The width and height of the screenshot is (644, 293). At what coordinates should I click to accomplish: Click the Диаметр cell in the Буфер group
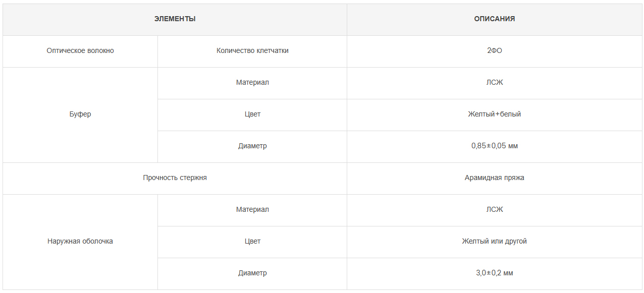[252, 146]
